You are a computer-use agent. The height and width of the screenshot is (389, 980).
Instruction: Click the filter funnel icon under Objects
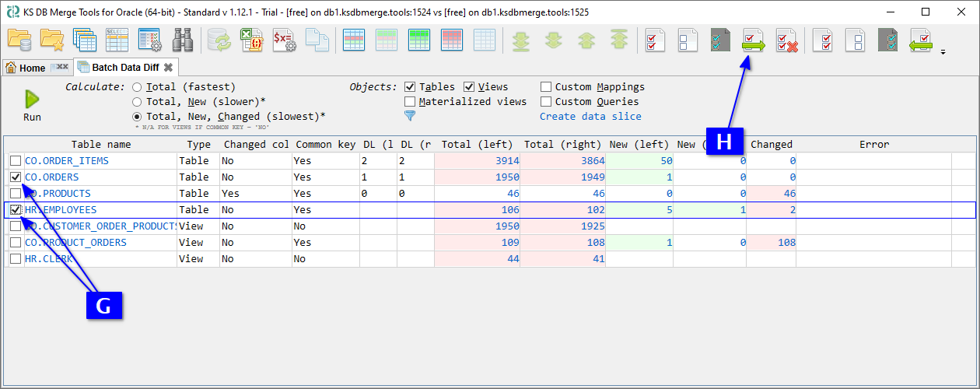pos(410,116)
